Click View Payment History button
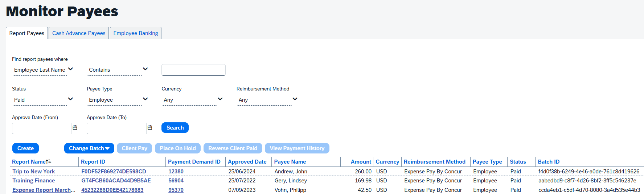This screenshot has width=644, height=194. tap(297, 148)
